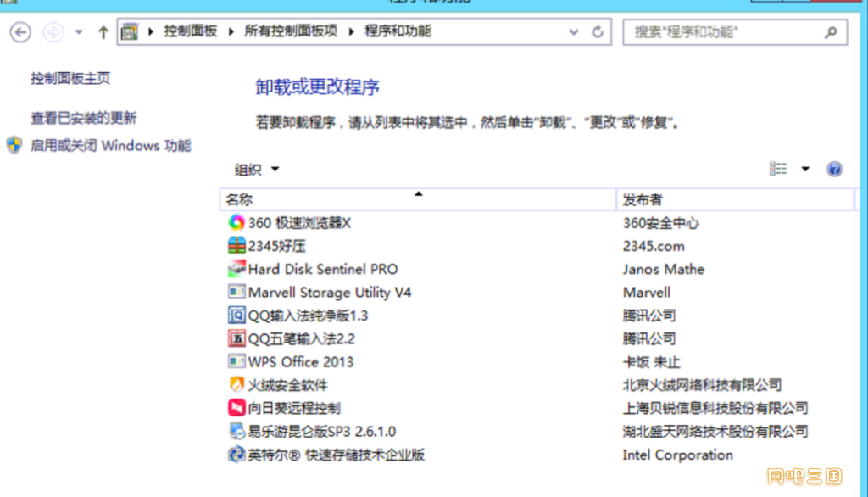Open the 组织 dropdown menu
This screenshot has width=868, height=497.
tap(256, 169)
